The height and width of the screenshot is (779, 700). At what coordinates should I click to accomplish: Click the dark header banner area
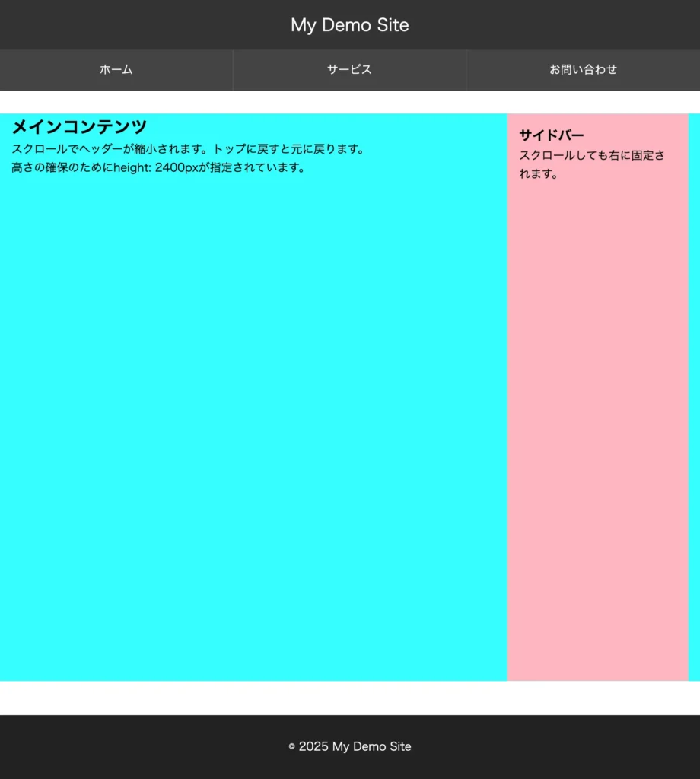pos(114,24)
